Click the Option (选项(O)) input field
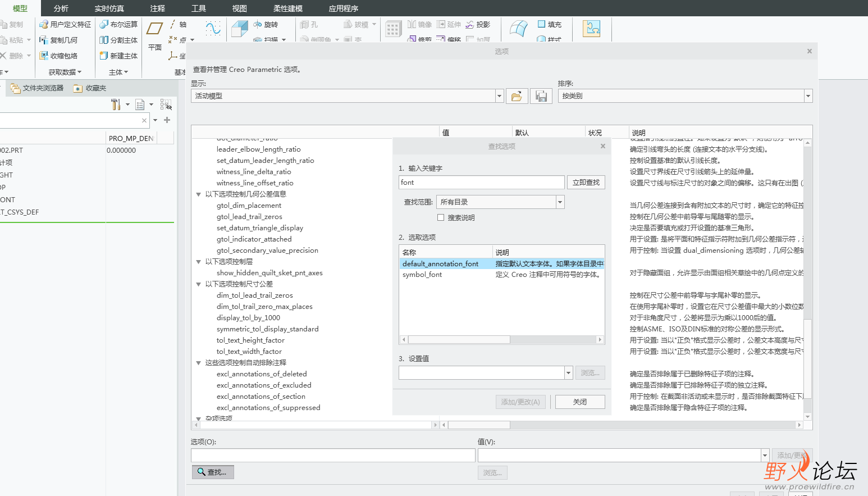 (x=333, y=455)
